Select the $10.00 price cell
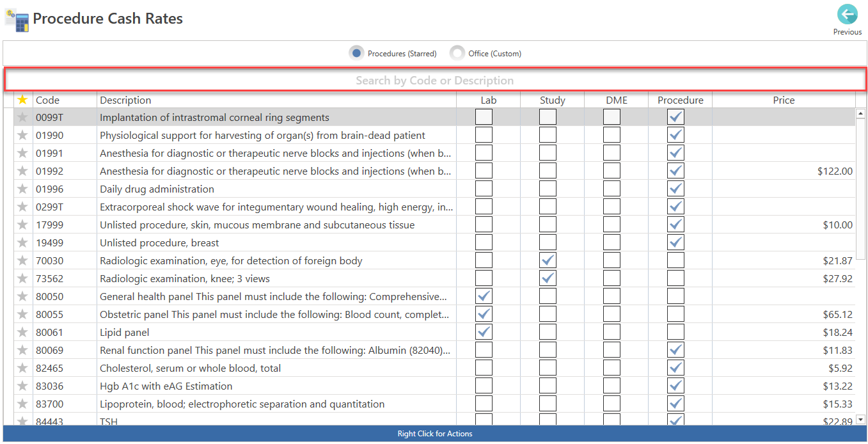The height and width of the screenshot is (444, 868). (784, 225)
